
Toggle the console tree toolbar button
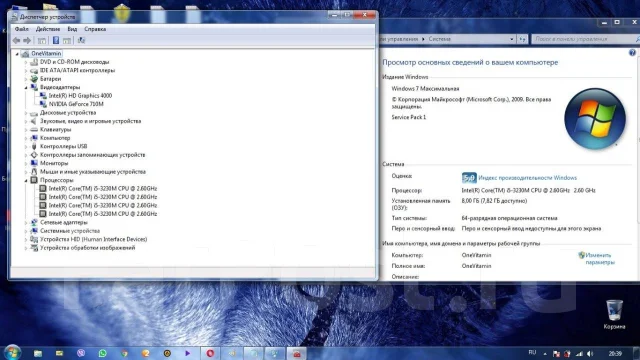tap(42, 40)
